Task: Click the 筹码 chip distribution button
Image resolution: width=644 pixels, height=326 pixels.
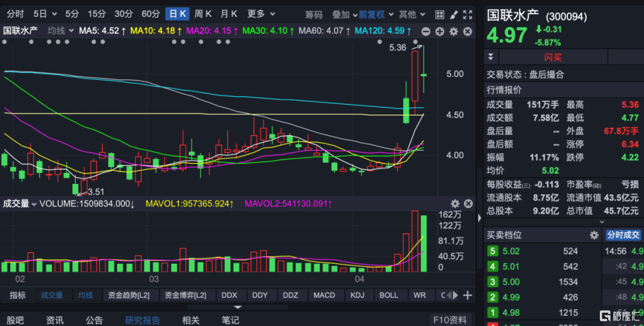Action: click(314, 15)
